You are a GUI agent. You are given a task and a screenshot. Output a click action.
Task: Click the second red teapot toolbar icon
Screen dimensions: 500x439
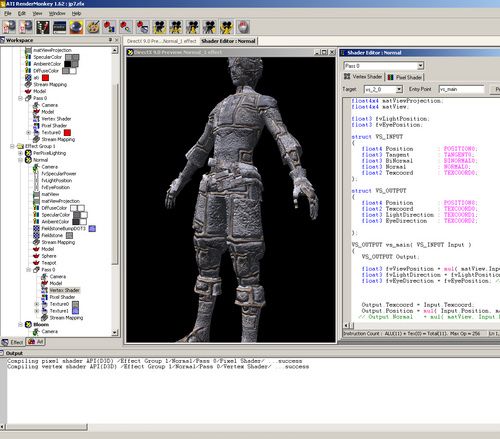(126, 27)
